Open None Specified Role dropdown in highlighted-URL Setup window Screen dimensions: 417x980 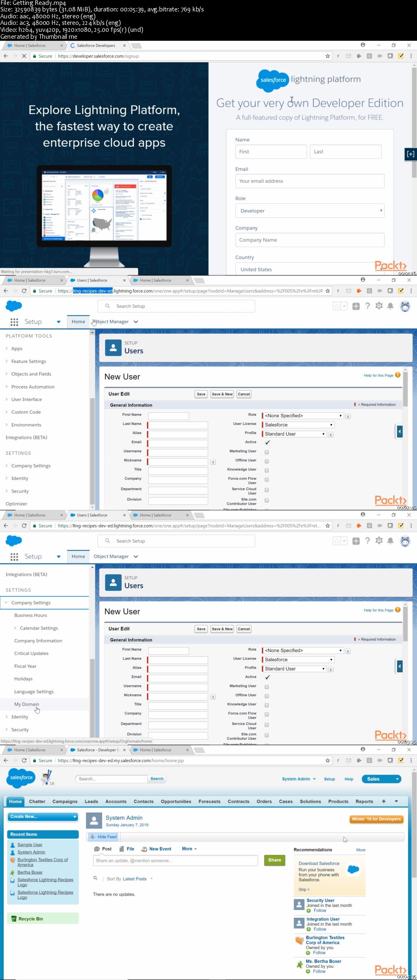pos(303,416)
